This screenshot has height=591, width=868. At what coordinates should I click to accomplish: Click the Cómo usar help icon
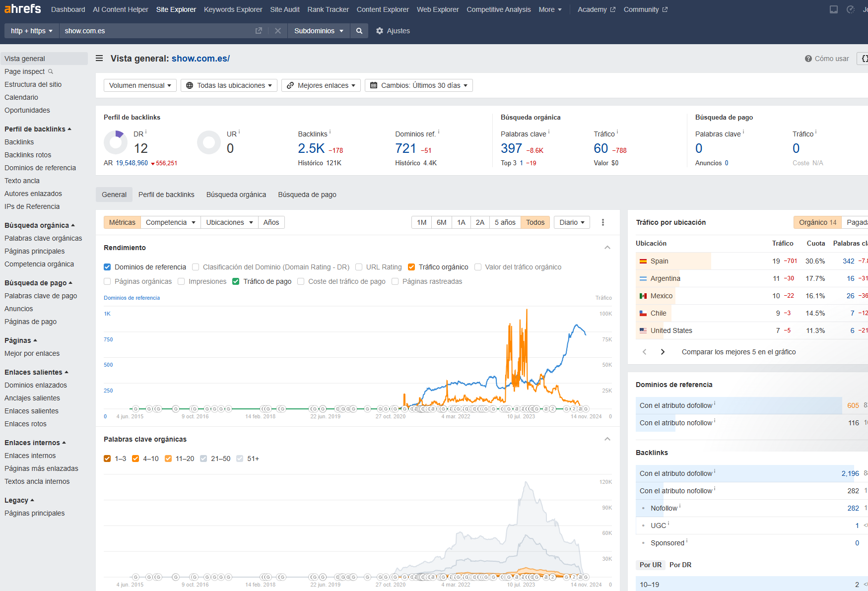pyautogui.click(x=808, y=59)
